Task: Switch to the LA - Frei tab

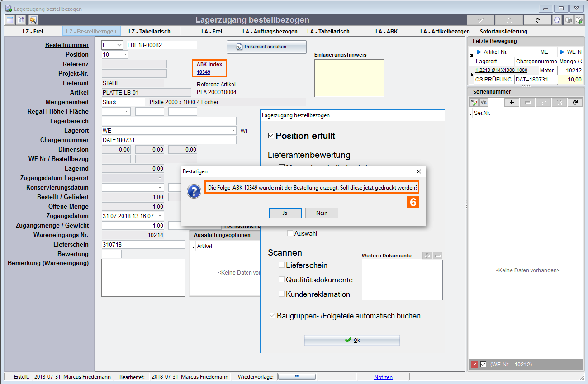Action: 212,32
